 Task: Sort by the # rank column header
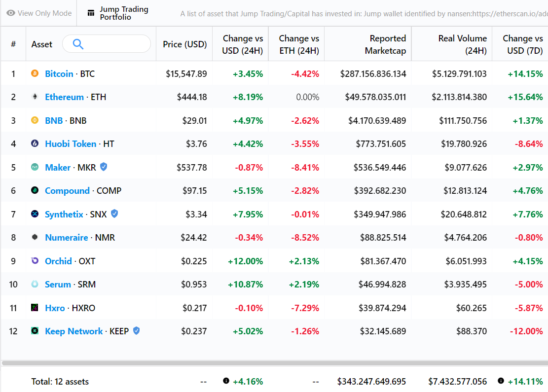tap(13, 44)
